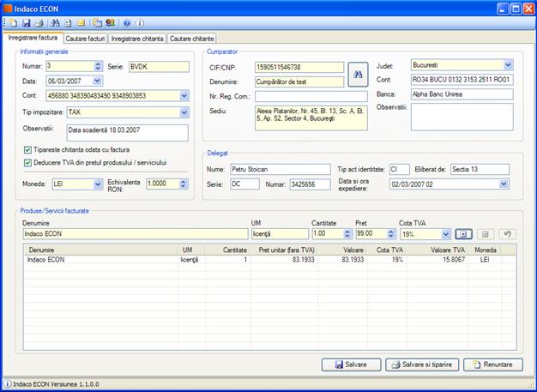This screenshot has width=537, height=392.
Task: Click the Echivalenta RON spinner arrows
Action: click(184, 184)
